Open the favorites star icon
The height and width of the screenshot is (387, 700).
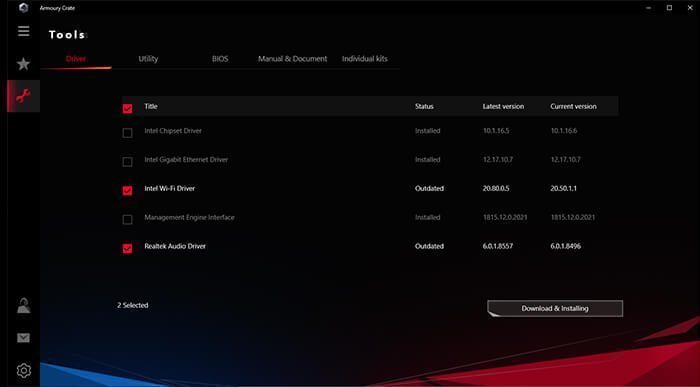(23, 64)
